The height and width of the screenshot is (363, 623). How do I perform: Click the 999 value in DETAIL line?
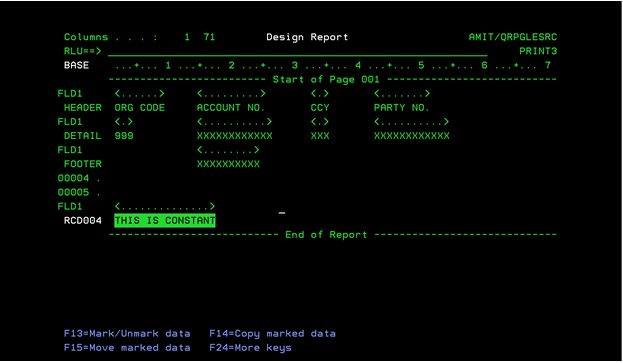(x=124, y=136)
